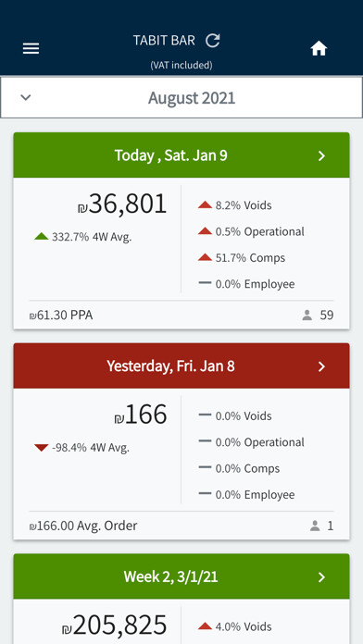Click the guest count icon showing 1
Image resolution: width=363 pixels, height=644 pixels.
click(x=315, y=526)
